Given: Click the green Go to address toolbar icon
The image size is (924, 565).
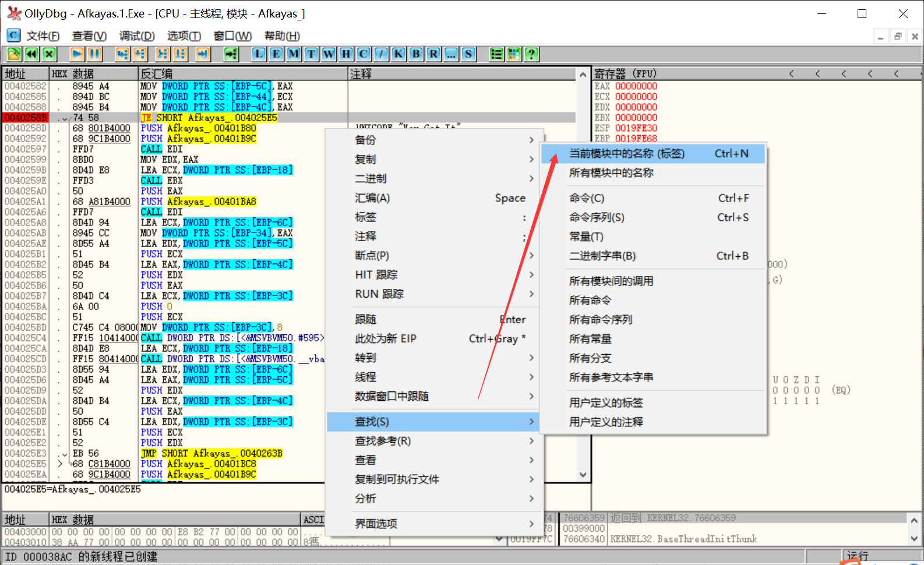Looking at the screenshot, I should point(231,54).
